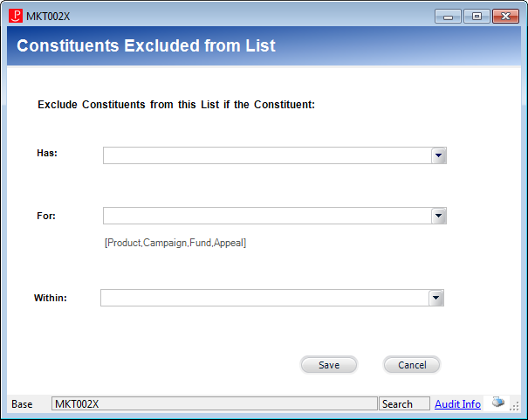Click inside the Has combo box field
The width and height of the screenshot is (528, 420).
(267, 155)
